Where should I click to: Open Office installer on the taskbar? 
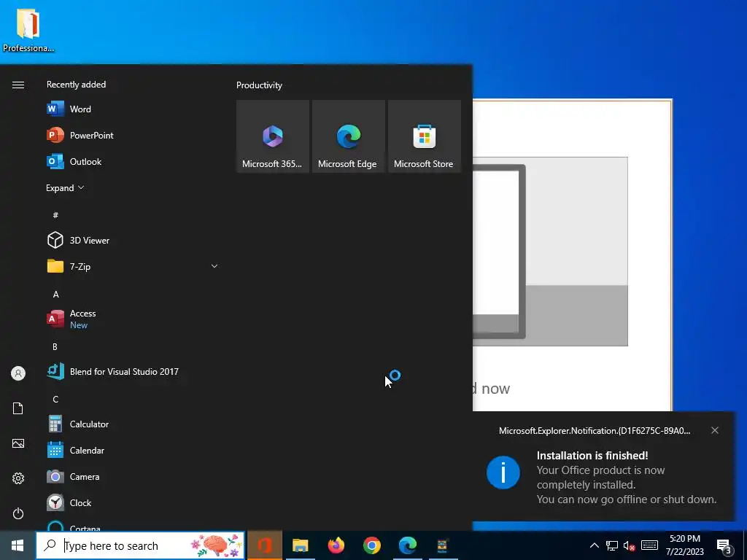(x=265, y=545)
